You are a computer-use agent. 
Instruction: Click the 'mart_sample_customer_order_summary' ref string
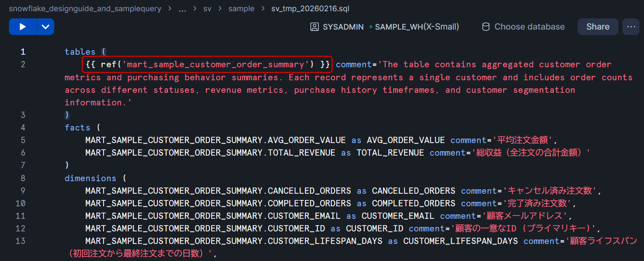click(x=216, y=64)
